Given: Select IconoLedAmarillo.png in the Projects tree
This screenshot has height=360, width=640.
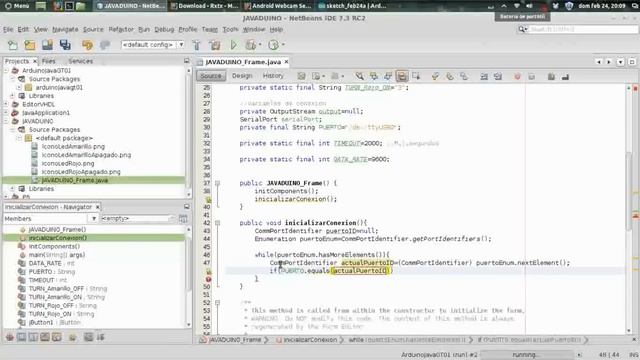Looking at the screenshot, I should [73, 147].
